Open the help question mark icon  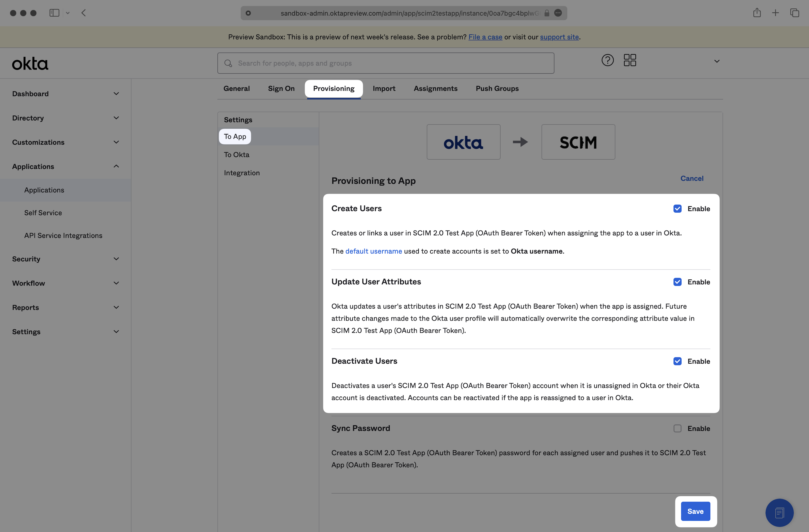click(607, 60)
